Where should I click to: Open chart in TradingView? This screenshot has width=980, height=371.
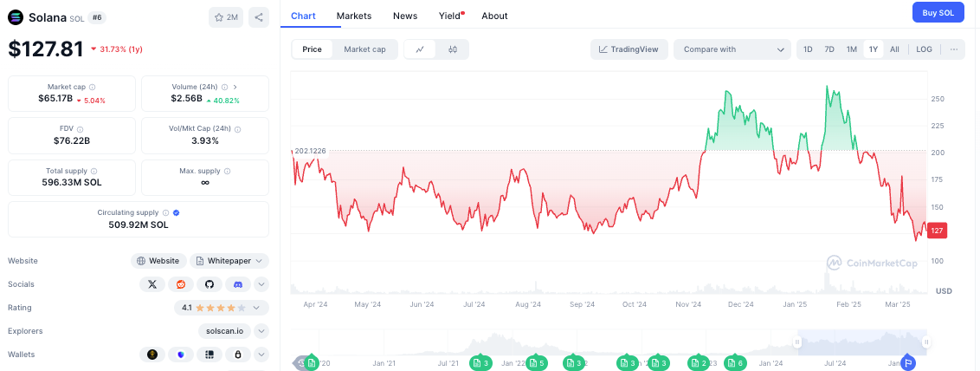click(629, 49)
